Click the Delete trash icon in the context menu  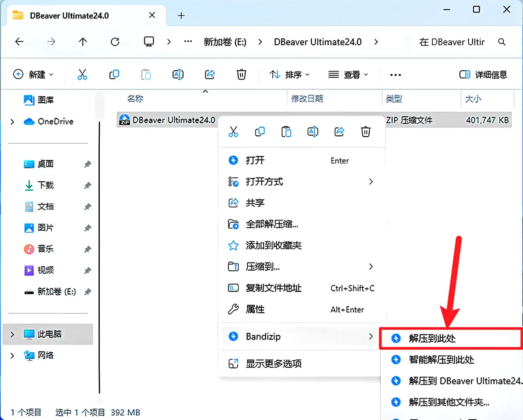coord(366,132)
